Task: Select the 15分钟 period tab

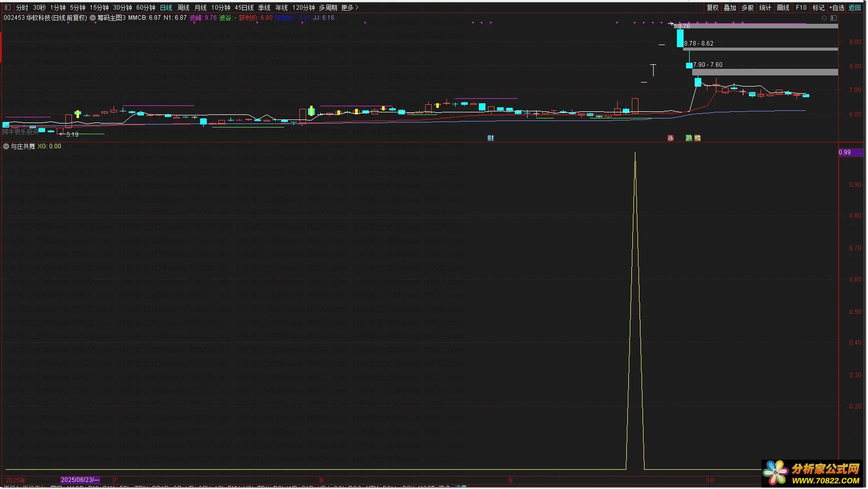Action: [99, 8]
